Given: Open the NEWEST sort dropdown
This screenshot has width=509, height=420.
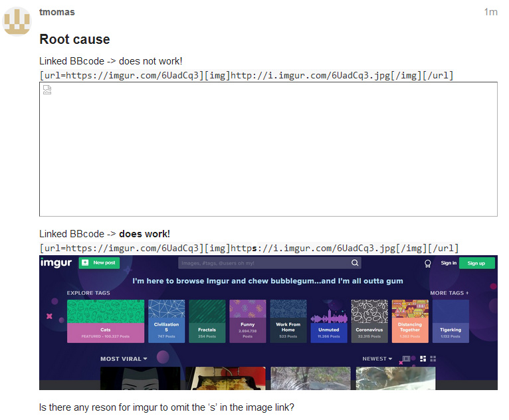Looking at the screenshot, I should pyautogui.click(x=377, y=359).
